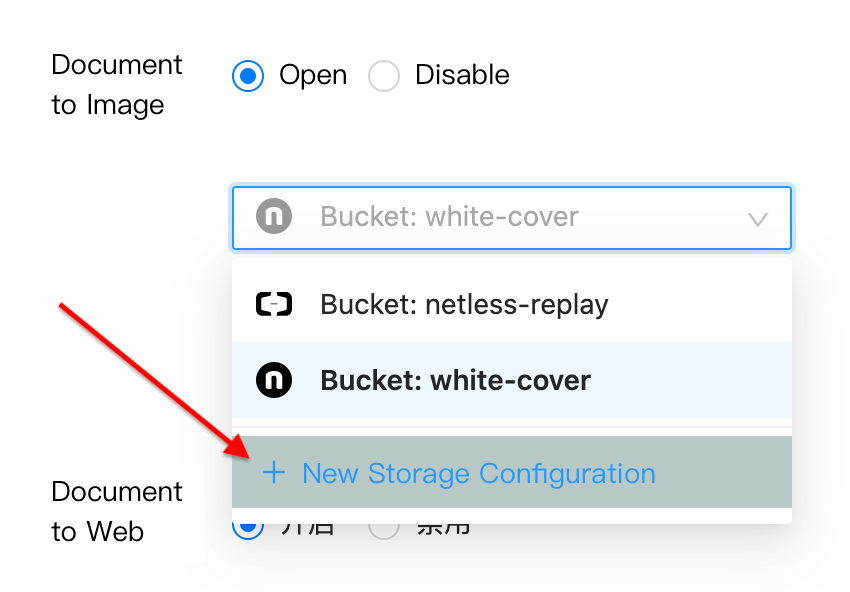This screenshot has width=850, height=592.
Task: Click the plus icon for new storage
Action: point(273,473)
